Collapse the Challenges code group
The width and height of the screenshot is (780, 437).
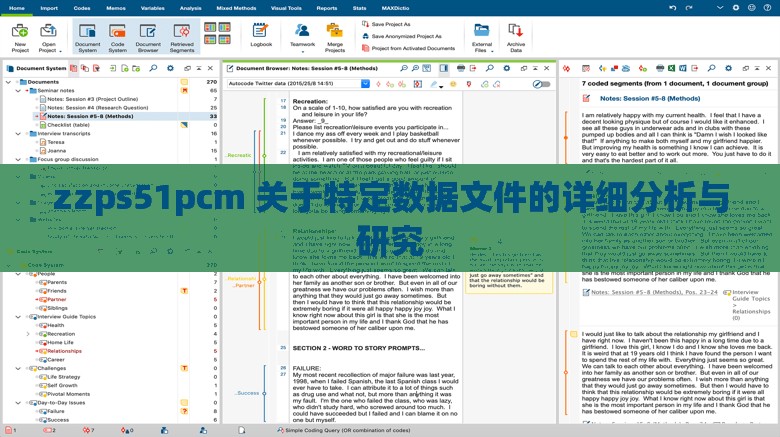click(x=18, y=368)
